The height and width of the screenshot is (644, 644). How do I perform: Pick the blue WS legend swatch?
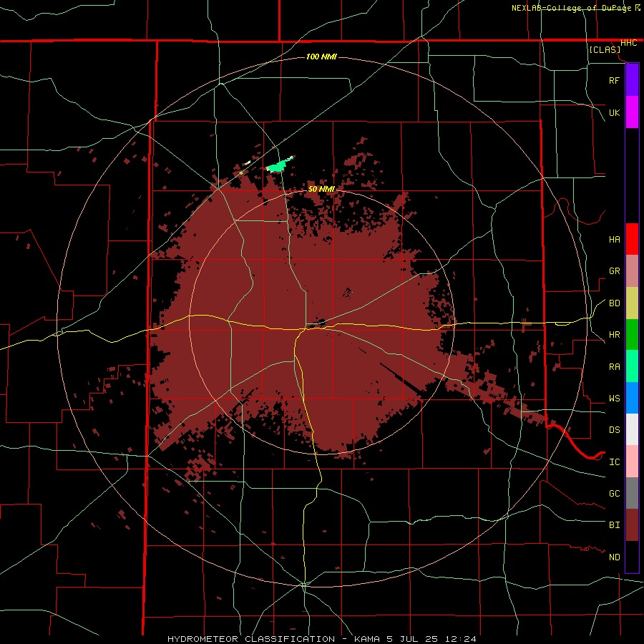(x=632, y=398)
